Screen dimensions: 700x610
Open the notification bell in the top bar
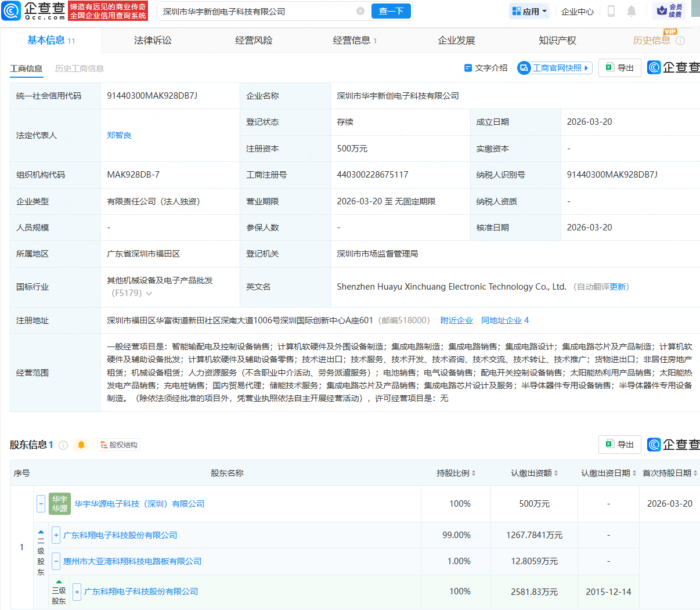(630, 11)
